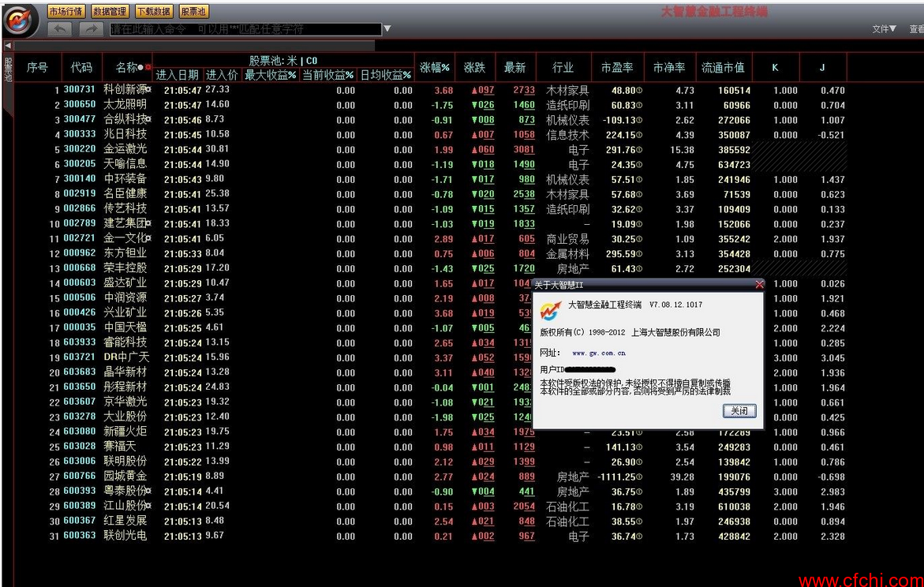Select stock code 300731

pyautogui.click(x=79, y=90)
